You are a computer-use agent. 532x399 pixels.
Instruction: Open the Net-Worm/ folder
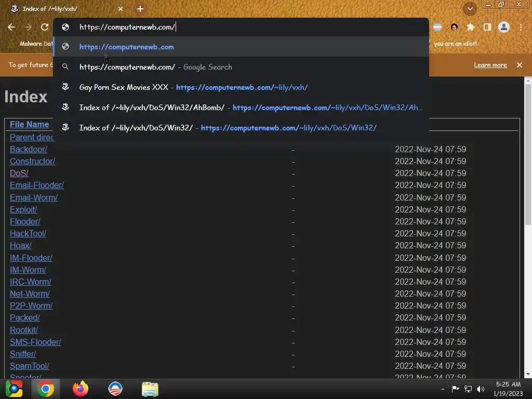click(30, 294)
